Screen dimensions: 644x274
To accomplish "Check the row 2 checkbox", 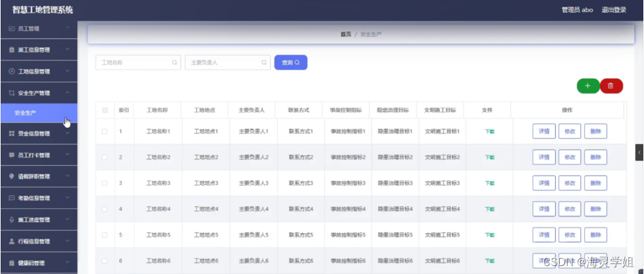I will (x=105, y=157).
